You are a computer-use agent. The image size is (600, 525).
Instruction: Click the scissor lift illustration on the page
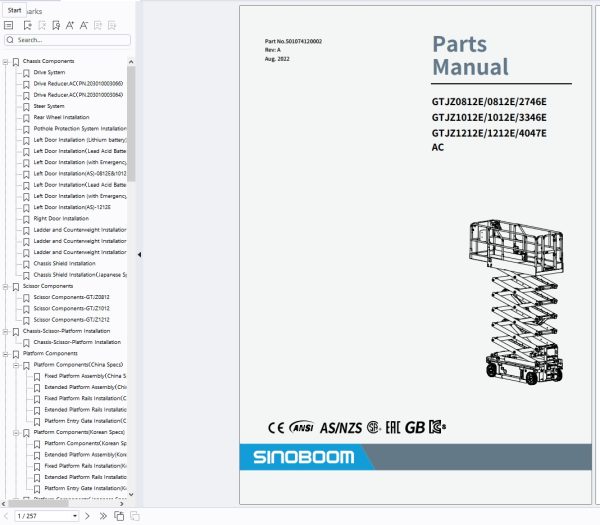[516, 302]
